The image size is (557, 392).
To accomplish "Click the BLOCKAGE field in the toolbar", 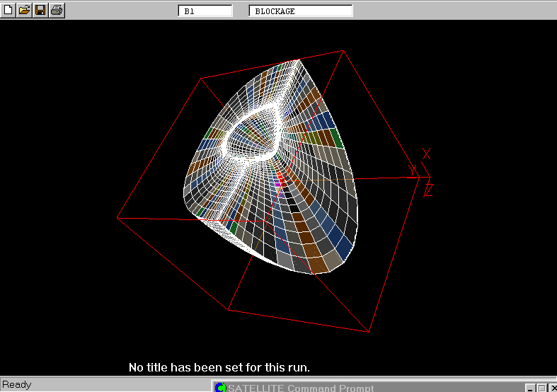I will pyautogui.click(x=301, y=11).
